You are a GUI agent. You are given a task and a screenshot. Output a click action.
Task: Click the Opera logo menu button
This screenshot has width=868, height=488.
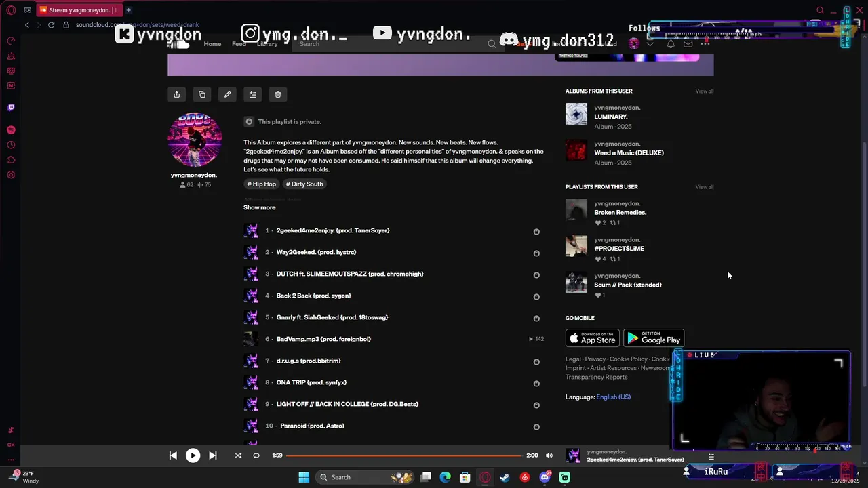tap(11, 10)
